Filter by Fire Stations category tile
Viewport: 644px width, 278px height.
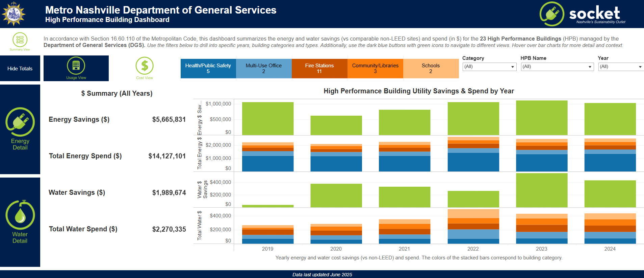pos(319,68)
